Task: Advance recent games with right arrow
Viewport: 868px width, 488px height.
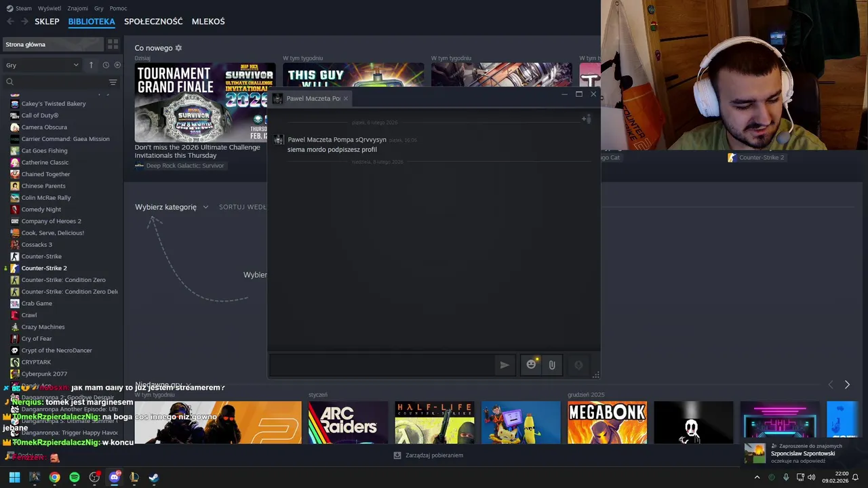Action: [x=847, y=384]
